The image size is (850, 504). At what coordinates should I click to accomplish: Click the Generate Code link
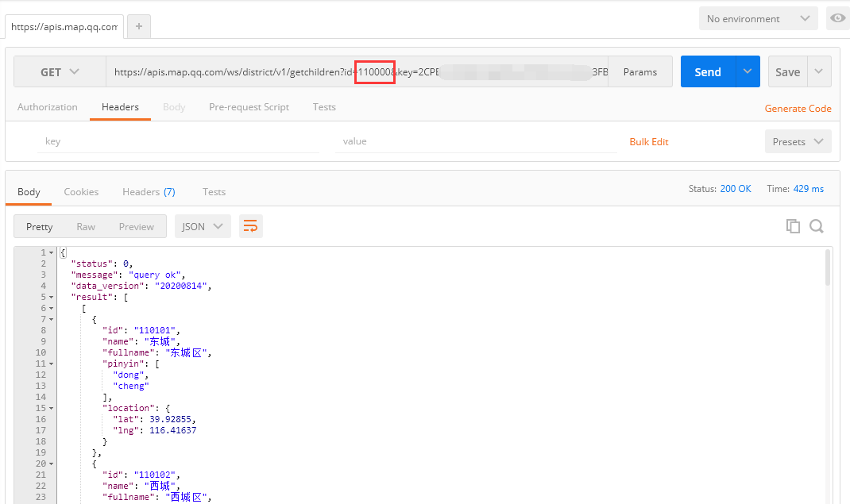pos(798,109)
